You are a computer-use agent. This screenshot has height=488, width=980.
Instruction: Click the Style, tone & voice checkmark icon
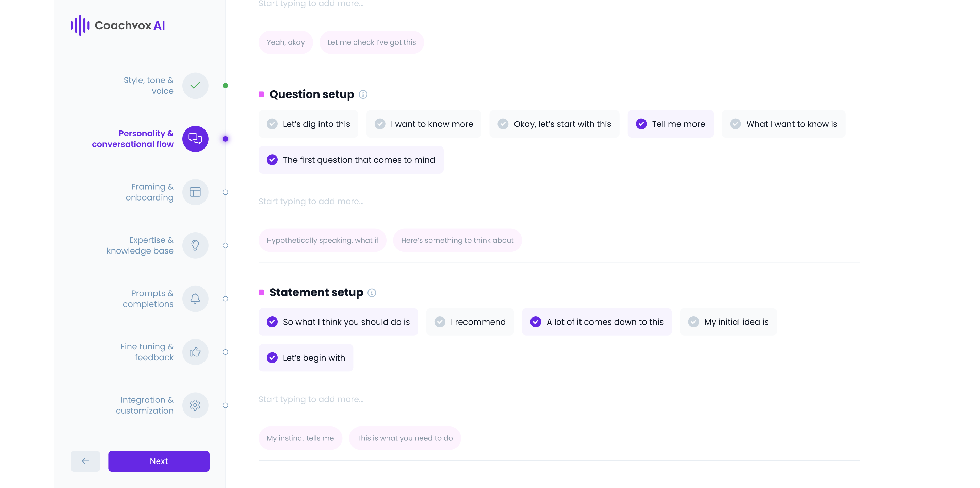click(x=195, y=86)
